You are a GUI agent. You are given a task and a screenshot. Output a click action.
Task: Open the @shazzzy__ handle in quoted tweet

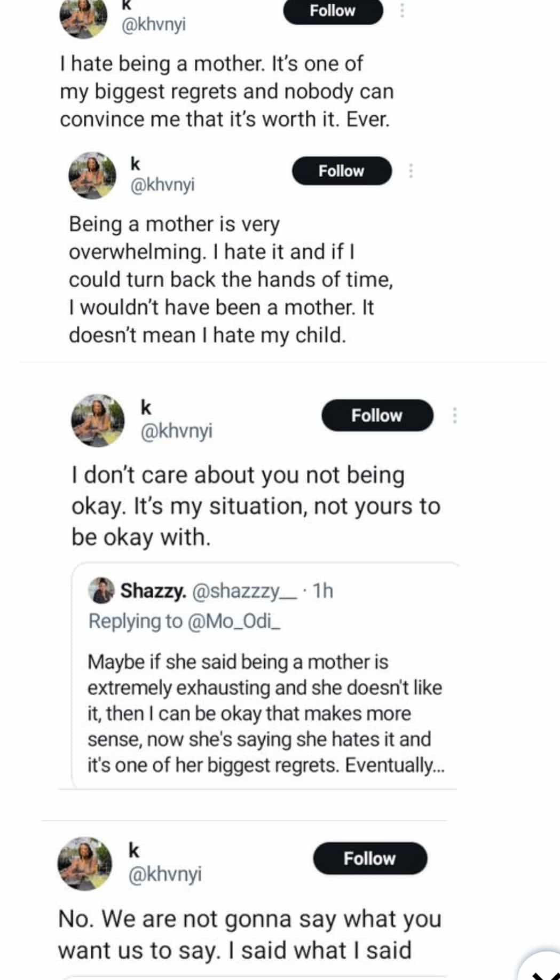pyautogui.click(x=243, y=591)
